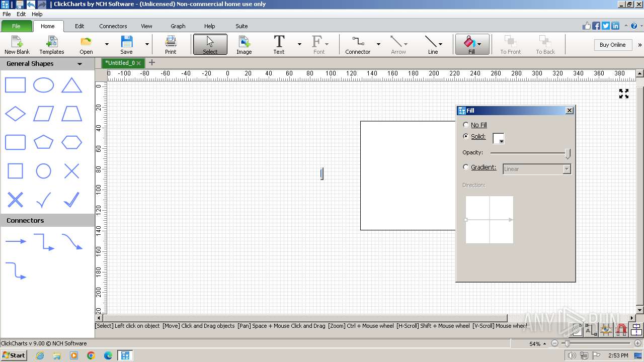Click the white rectangle on canvas

tap(408, 175)
